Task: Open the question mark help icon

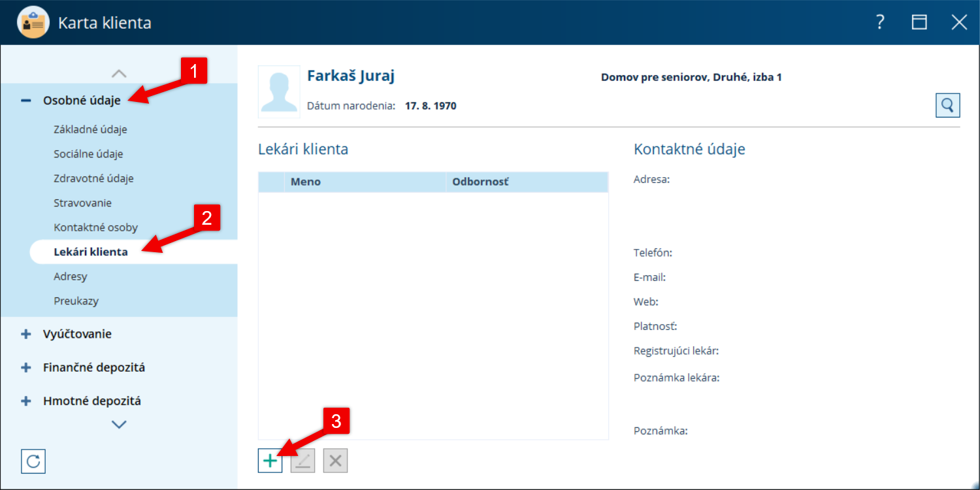Action: coord(880,22)
